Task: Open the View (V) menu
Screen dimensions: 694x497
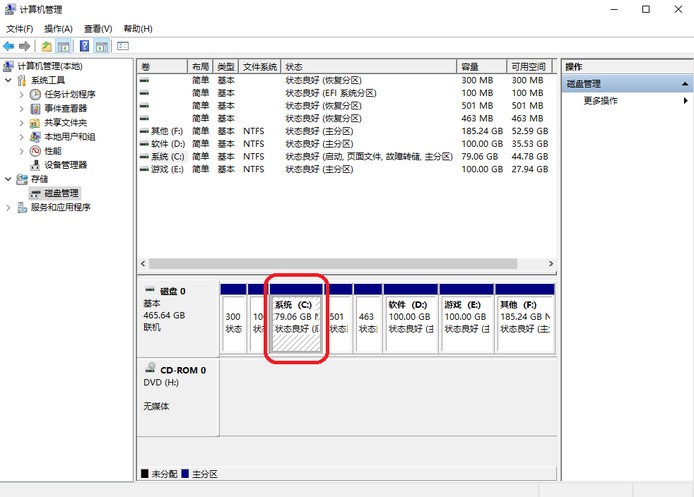Action: pos(98,29)
